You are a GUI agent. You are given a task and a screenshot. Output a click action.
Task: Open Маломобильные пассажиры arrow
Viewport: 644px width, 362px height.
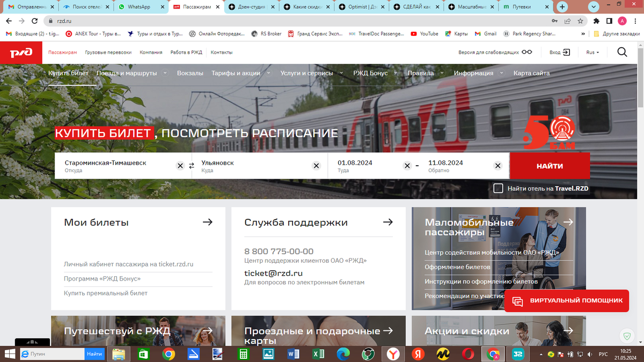(568, 221)
